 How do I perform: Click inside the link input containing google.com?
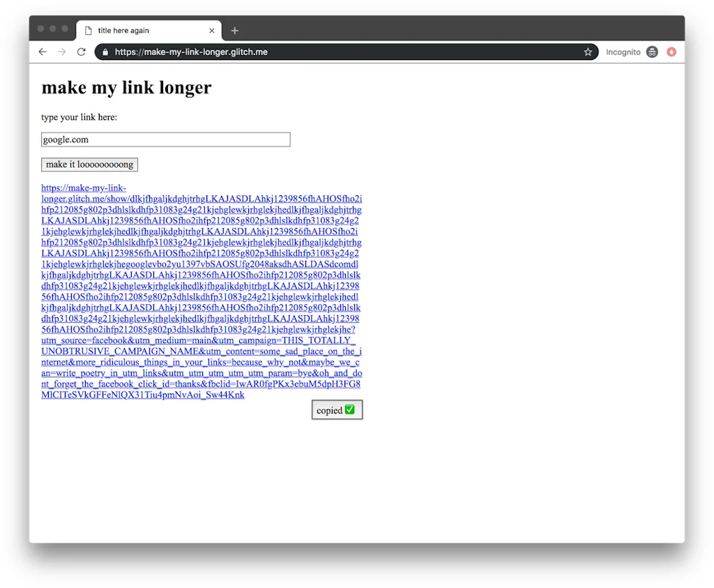click(165, 140)
